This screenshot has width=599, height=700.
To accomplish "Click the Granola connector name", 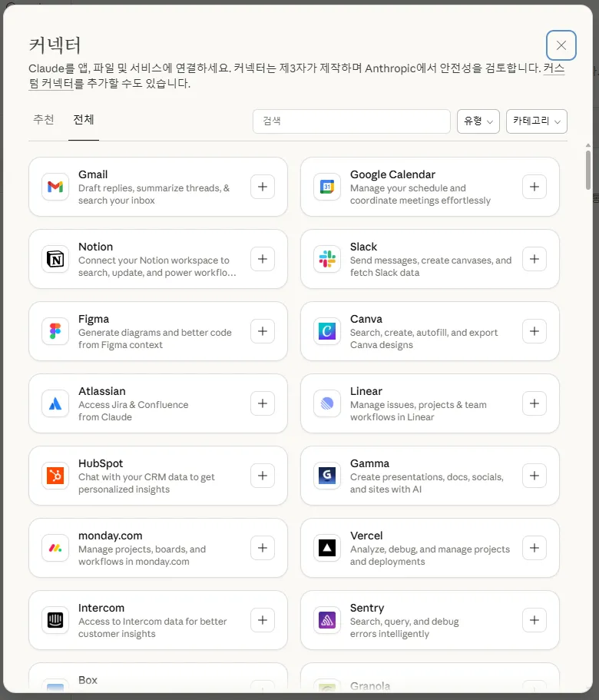I will 370,686.
